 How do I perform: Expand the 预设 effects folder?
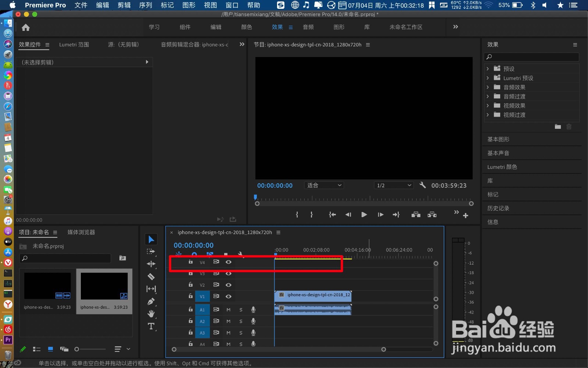pos(488,69)
